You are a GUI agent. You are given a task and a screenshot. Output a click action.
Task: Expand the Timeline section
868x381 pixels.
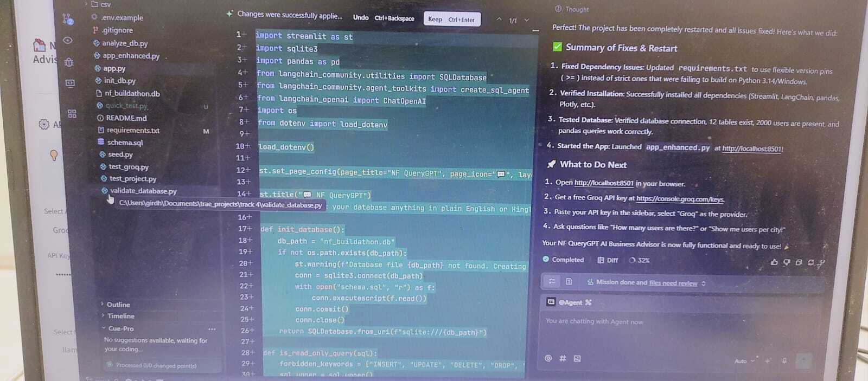(120, 316)
